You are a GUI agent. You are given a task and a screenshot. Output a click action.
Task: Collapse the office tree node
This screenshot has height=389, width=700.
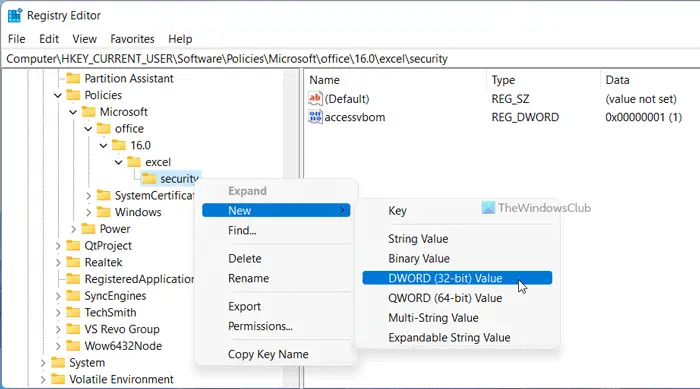[88, 129]
